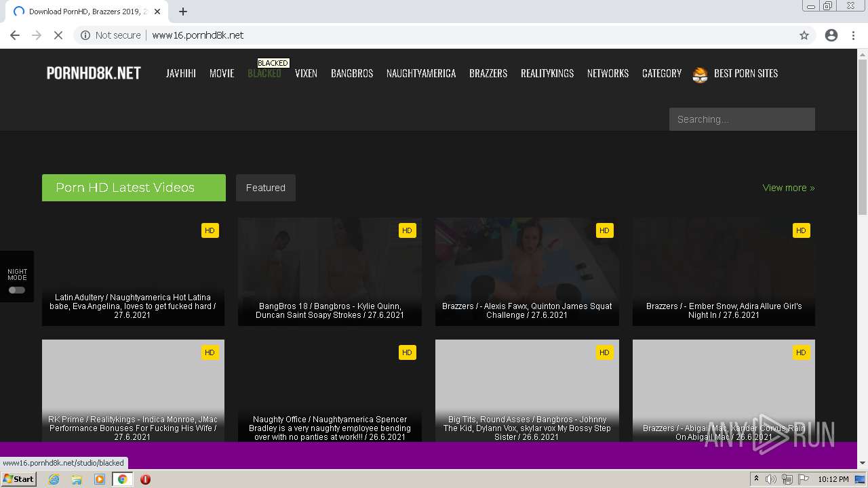Open the Action Center flag icon
The width and height of the screenshot is (868, 488).
click(x=804, y=479)
